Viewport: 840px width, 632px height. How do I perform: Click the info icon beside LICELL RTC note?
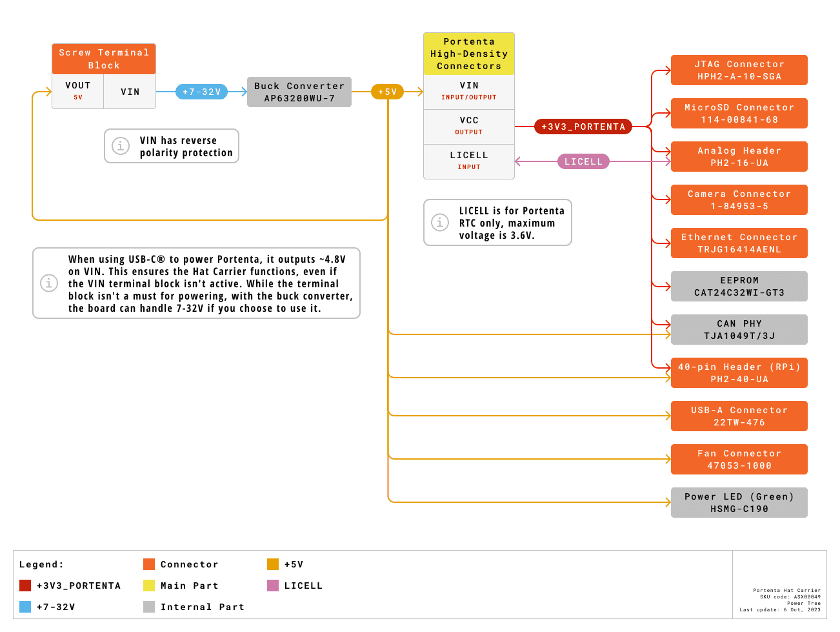[x=440, y=223]
